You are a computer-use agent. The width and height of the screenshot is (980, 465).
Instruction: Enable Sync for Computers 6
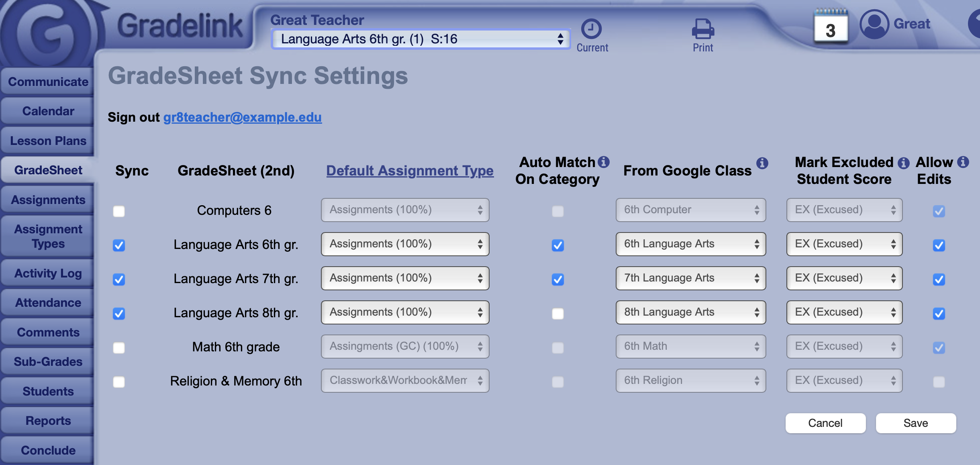[x=119, y=211]
